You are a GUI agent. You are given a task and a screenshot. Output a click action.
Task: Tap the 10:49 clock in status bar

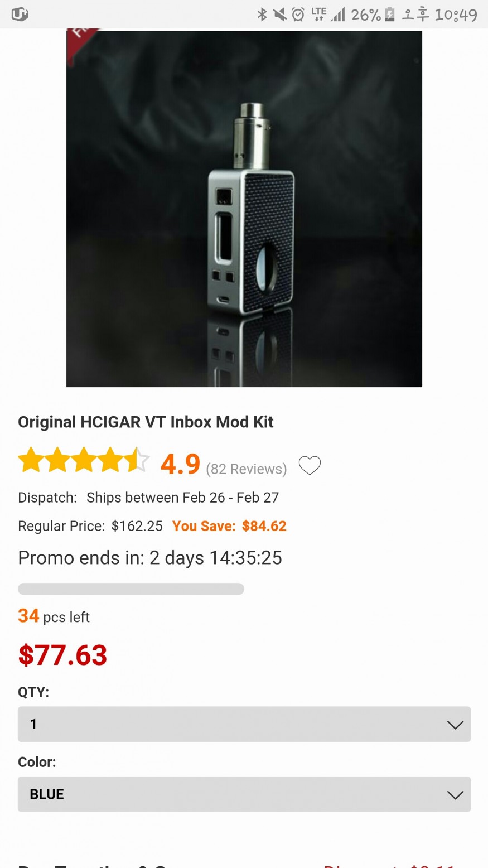(x=456, y=15)
